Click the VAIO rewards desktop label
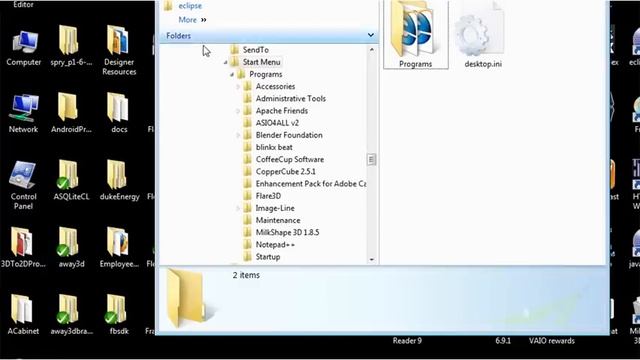640x360 pixels. (x=552, y=341)
